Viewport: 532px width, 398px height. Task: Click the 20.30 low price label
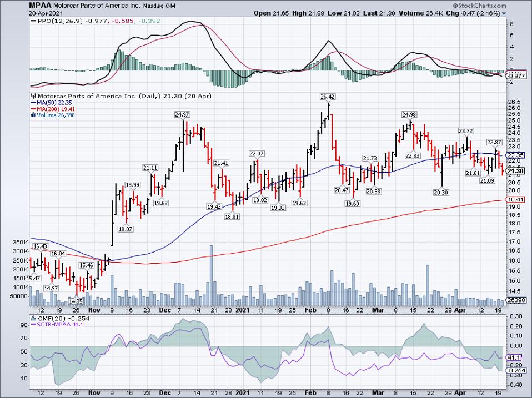pos(441,193)
